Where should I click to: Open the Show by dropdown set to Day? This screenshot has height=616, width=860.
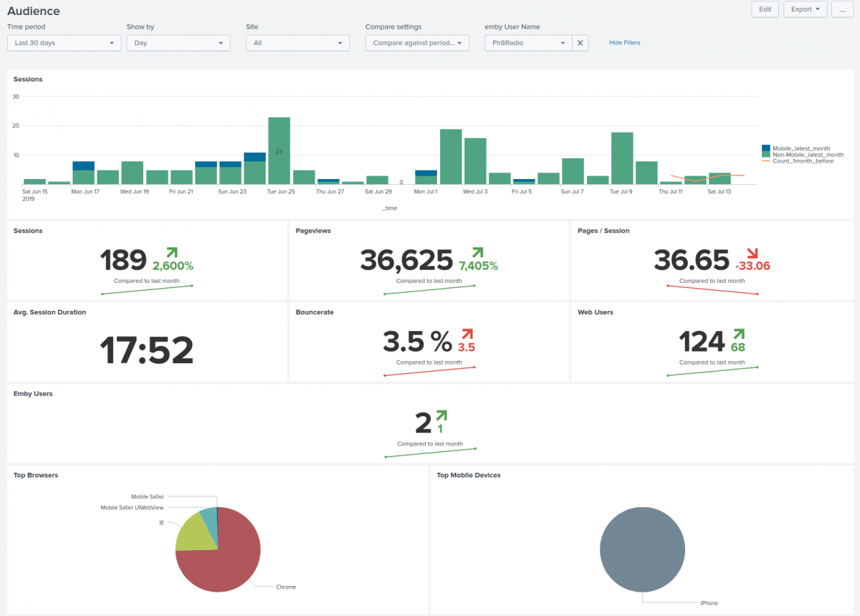coord(178,43)
